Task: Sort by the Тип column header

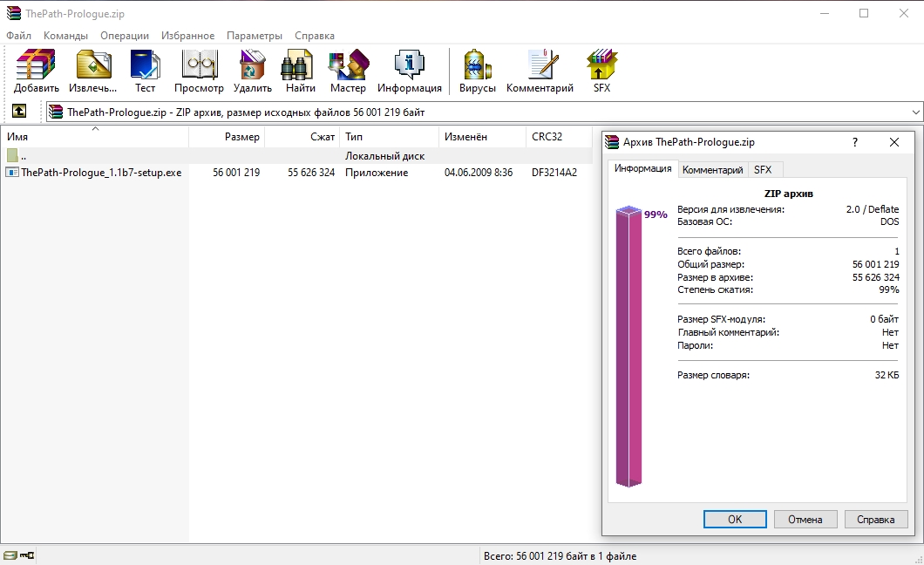Action: coord(389,137)
